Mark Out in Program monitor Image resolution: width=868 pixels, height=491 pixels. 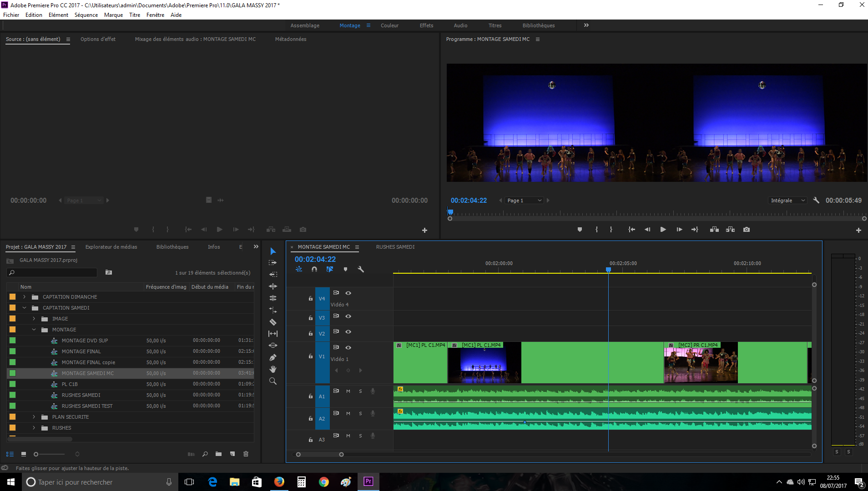(x=611, y=230)
